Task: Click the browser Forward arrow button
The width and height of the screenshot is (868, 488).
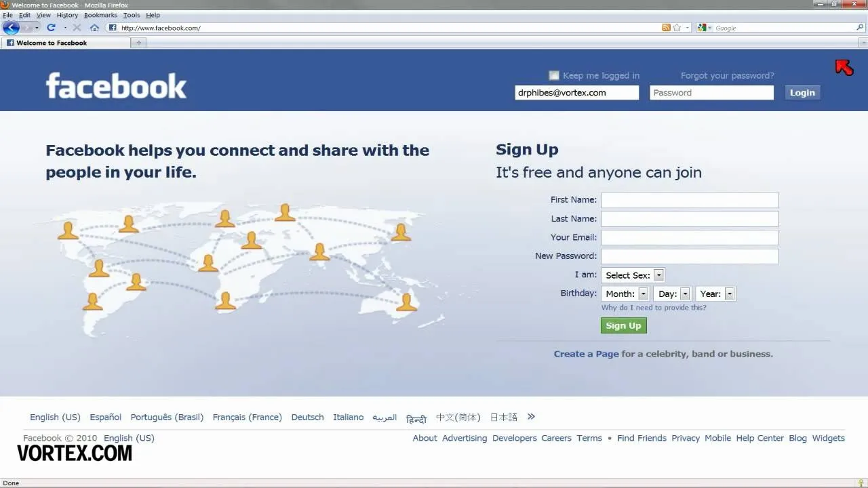Action: [x=27, y=28]
